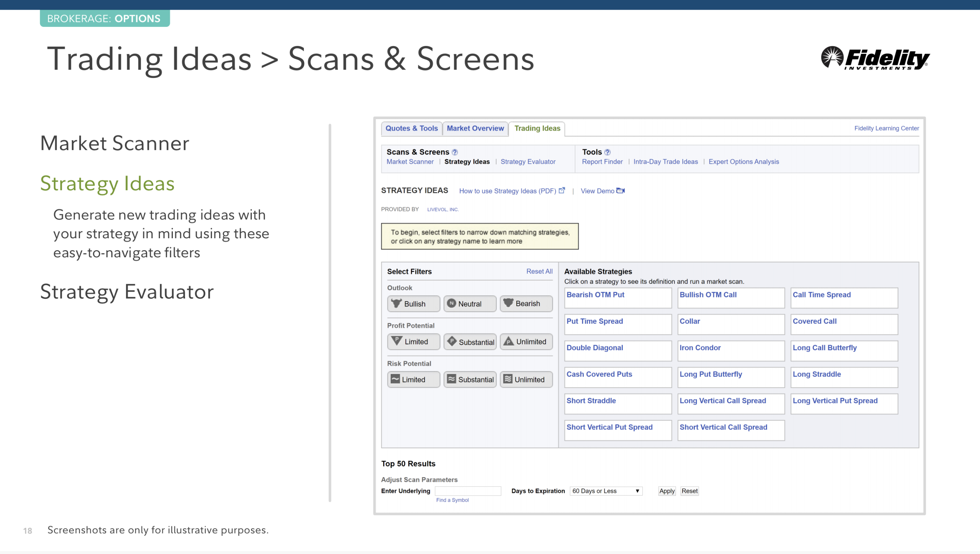Click the external-link icon after Strategy Ideas PDF
This screenshot has height=554, width=980.
[561, 191]
